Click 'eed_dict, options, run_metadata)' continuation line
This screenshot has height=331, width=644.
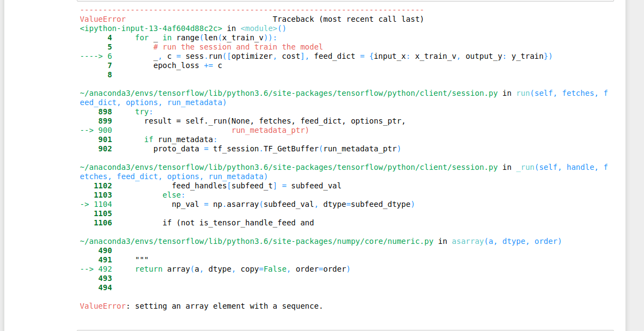point(153,102)
